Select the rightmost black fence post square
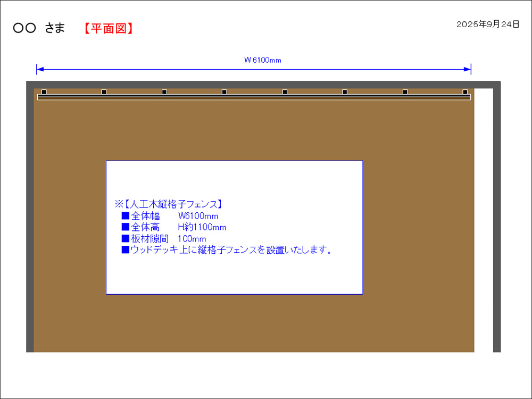The height and width of the screenshot is (399, 532). (x=465, y=92)
